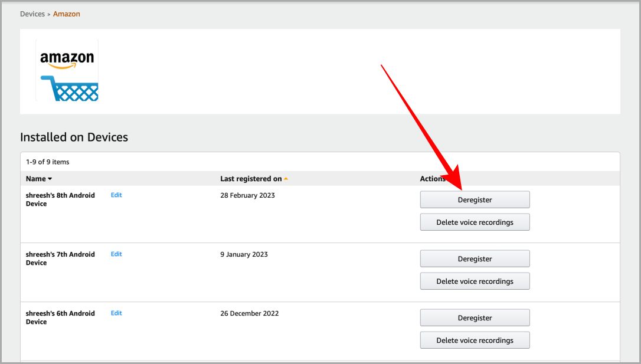This screenshot has height=364, width=641.
Task: Select Amazon in the breadcrumb trail
Action: [x=66, y=14]
